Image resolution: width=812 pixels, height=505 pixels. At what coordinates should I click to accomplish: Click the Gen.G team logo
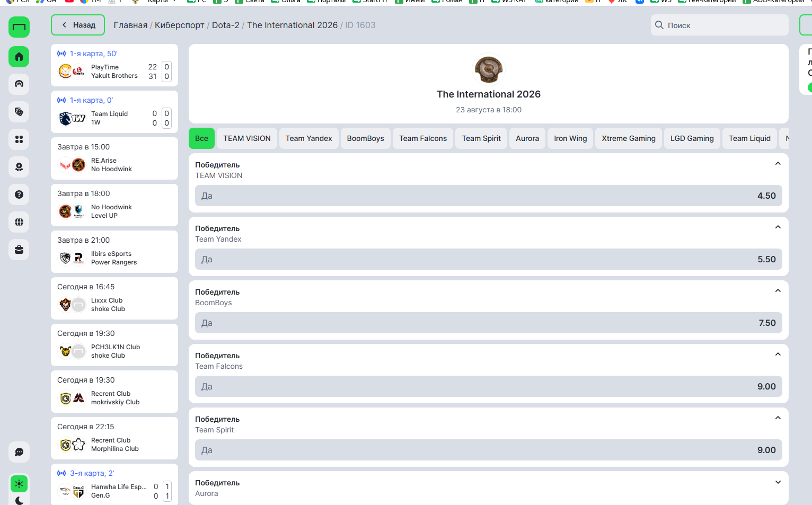coord(78,491)
